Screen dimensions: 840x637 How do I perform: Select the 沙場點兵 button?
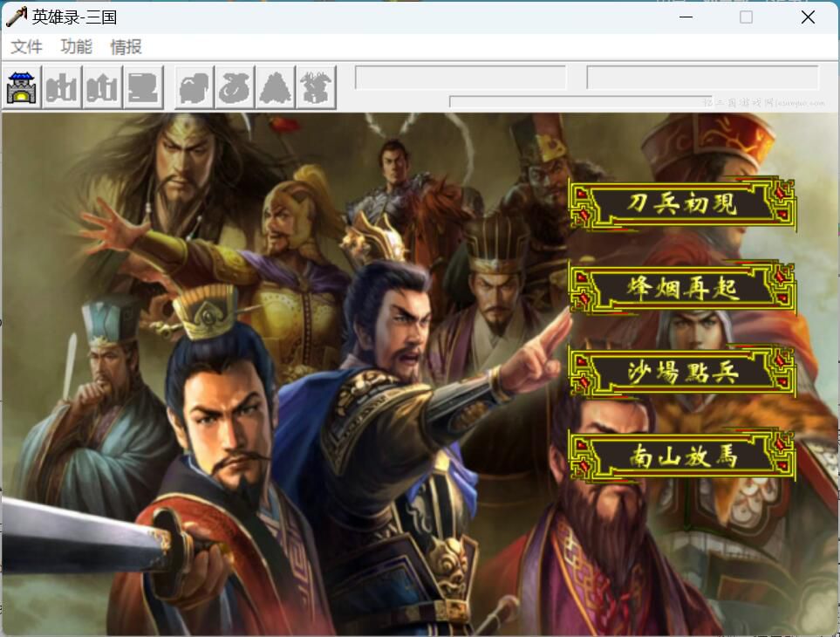[x=682, y=372]
